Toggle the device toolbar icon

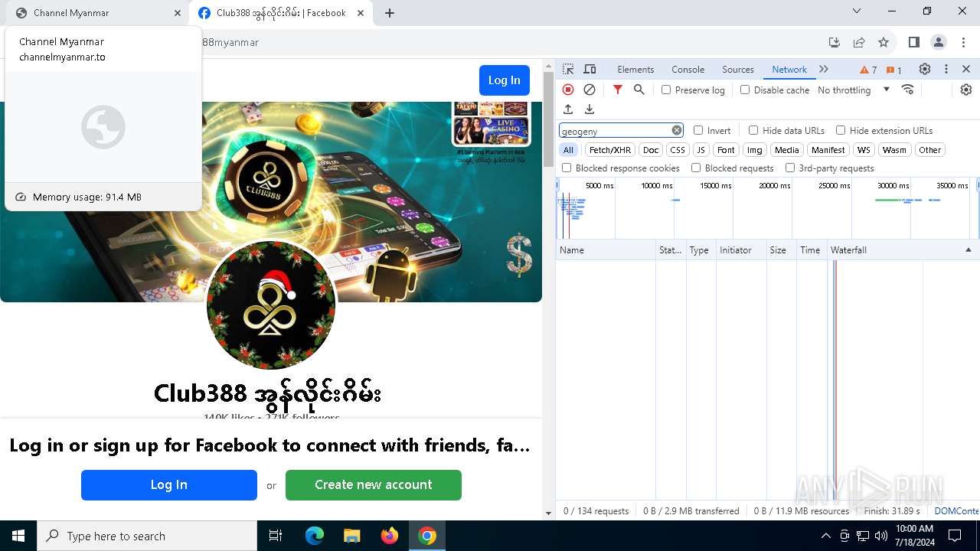pyautogui.click(x=590, y=69)
